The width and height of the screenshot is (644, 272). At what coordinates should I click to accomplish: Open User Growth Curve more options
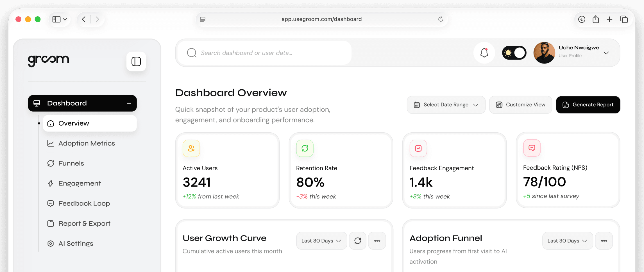pos(377,241)
